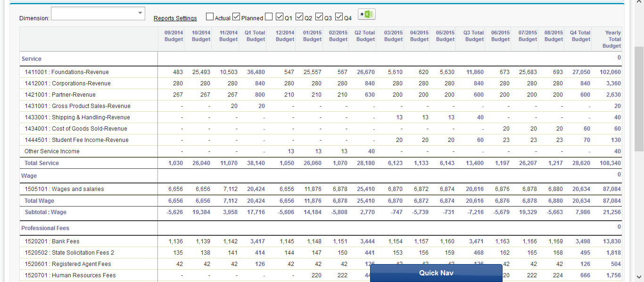Disable the Planned checkbox

[x=236, y=16]
